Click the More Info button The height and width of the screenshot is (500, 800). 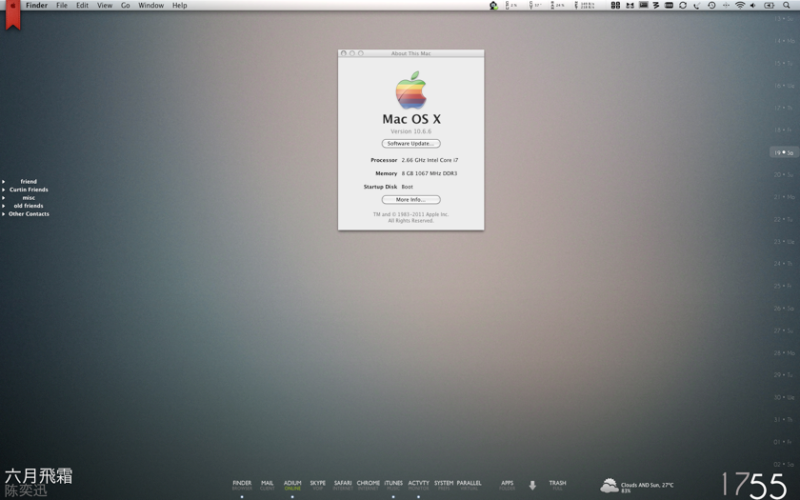point(410,199)
